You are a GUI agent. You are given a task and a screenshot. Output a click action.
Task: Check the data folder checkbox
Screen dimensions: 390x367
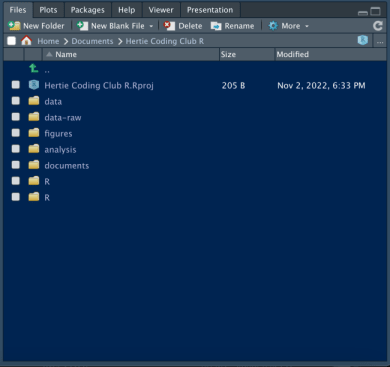point(16,101)
